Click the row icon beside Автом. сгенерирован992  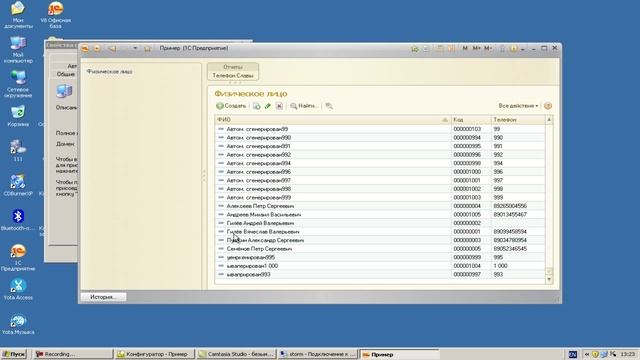click(221, 155)
